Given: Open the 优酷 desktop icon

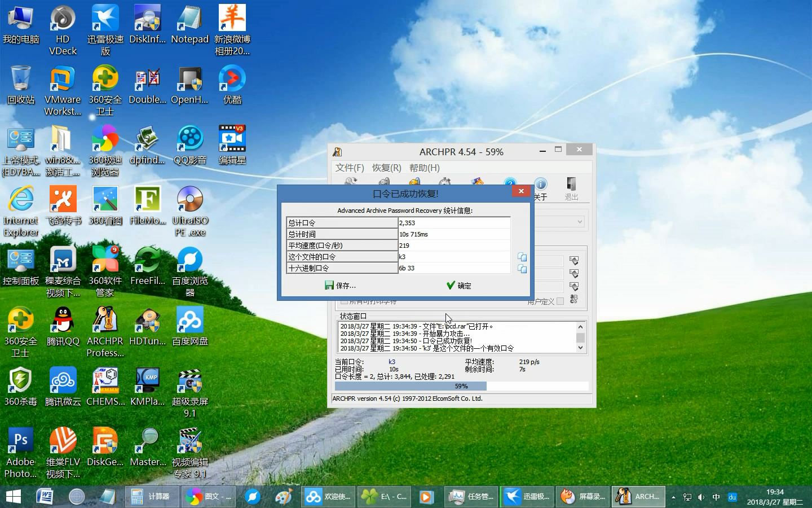Looking at the screenshot, I should coord(232,86).
